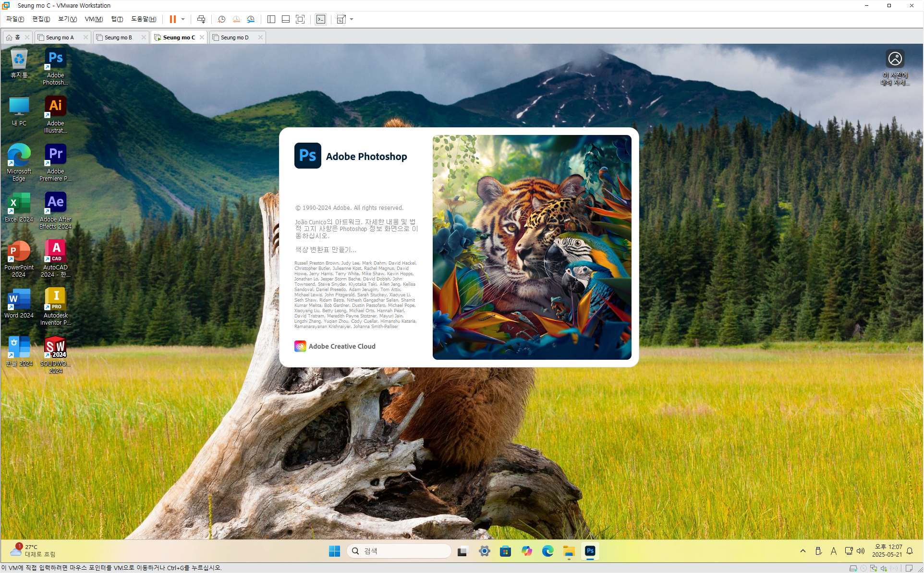Take a VM snapshot

click(x=221, y=19)
